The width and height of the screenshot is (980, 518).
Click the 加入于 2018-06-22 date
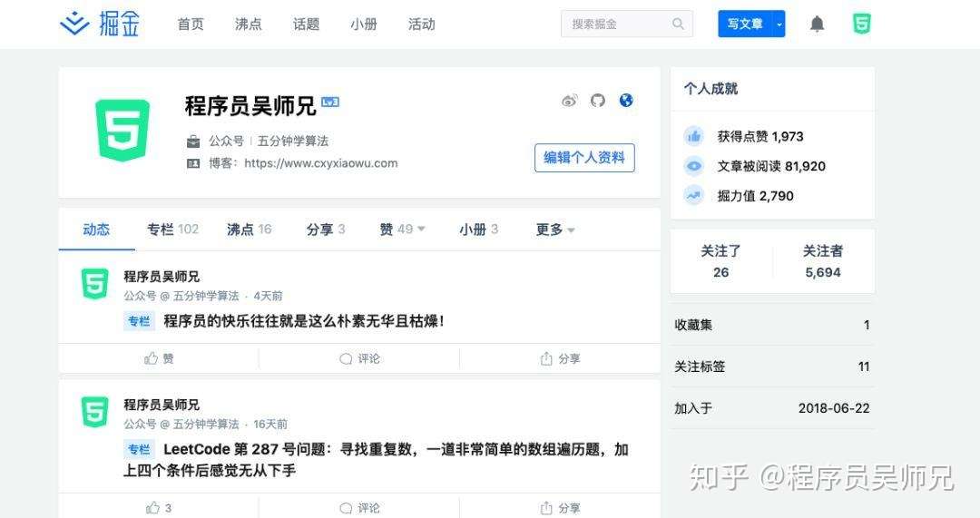click(834, 408)
